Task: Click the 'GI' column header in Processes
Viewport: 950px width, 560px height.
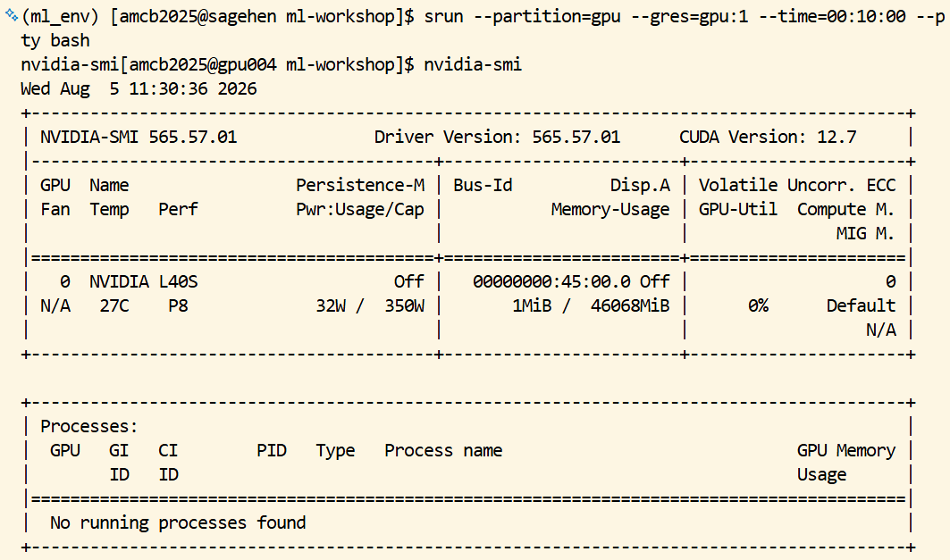Action: pos(119,451)
